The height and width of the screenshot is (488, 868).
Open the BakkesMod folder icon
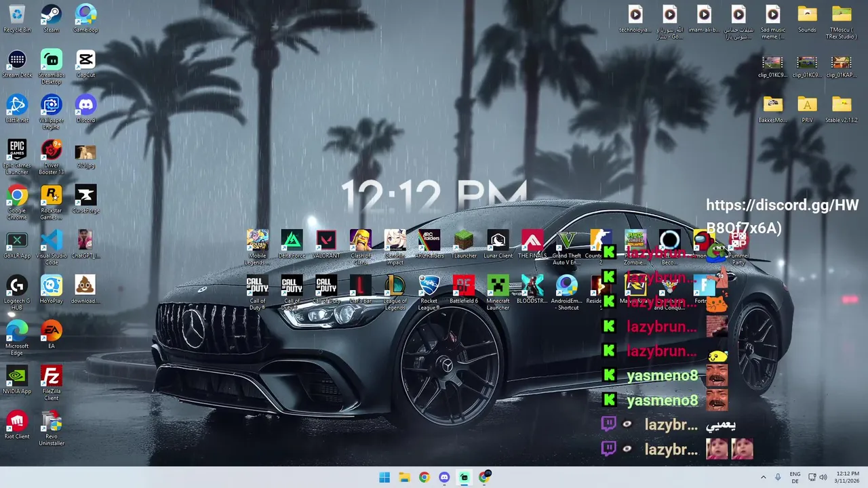(x=772, y=109)
